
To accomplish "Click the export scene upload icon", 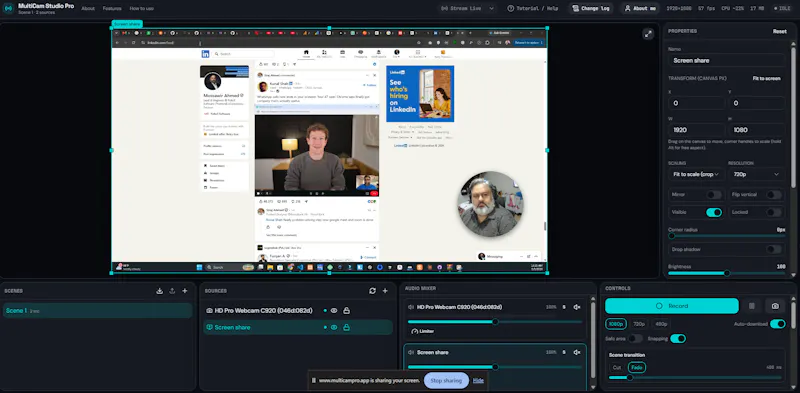I will 172,291.
